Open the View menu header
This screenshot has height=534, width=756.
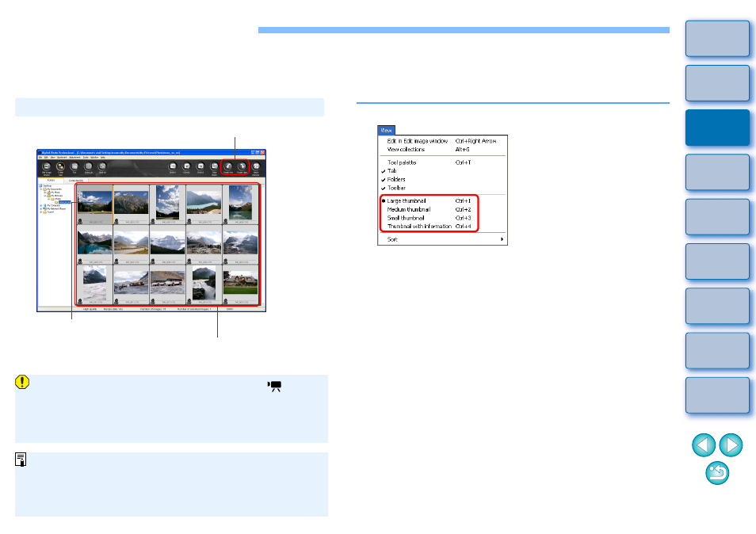point(386,130)
